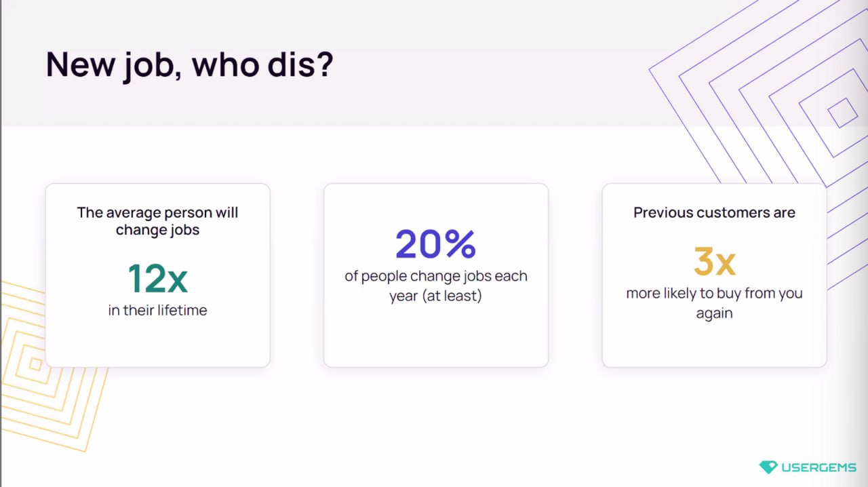Click the 'Previous customers are' heading
This screenshot has width=868, height=487.
pyautogui.click(x=714, y=212)
